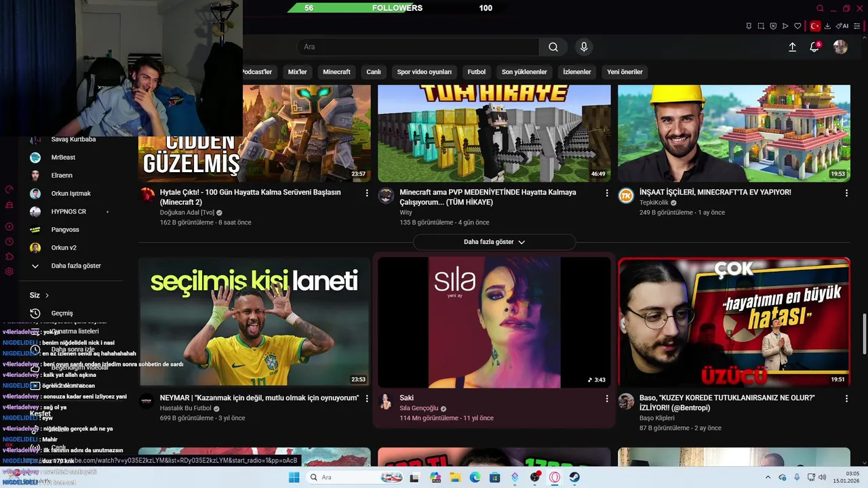868x488 pixels.
Task: Click the YouTube search magnifier button
Action: click(x=553, y=47)
